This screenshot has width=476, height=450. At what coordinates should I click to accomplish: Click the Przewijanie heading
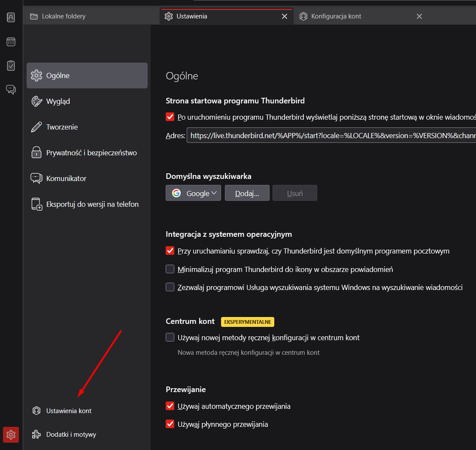click(186, 390)
